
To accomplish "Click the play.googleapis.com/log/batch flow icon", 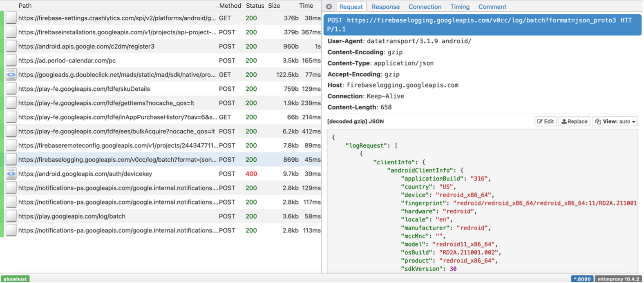I will [x=11, y=216].
